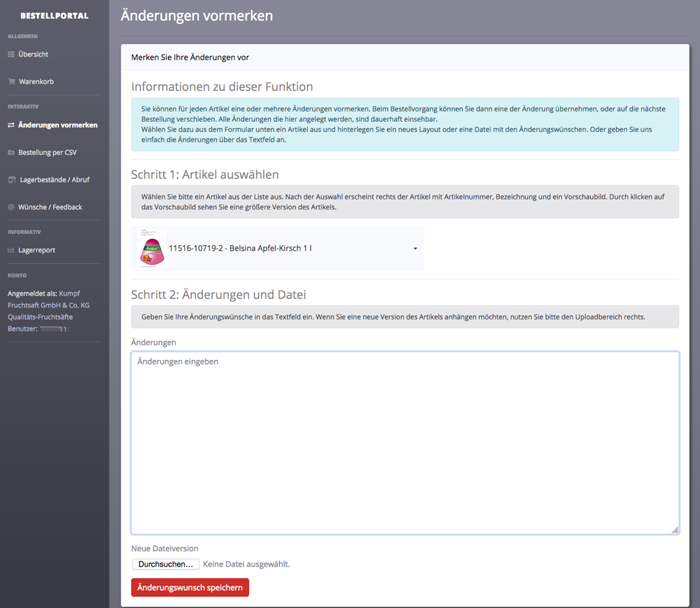Click the dropdown caret arrow of article selector
Viewport: 700px width, 608px height.
[415, 249]
